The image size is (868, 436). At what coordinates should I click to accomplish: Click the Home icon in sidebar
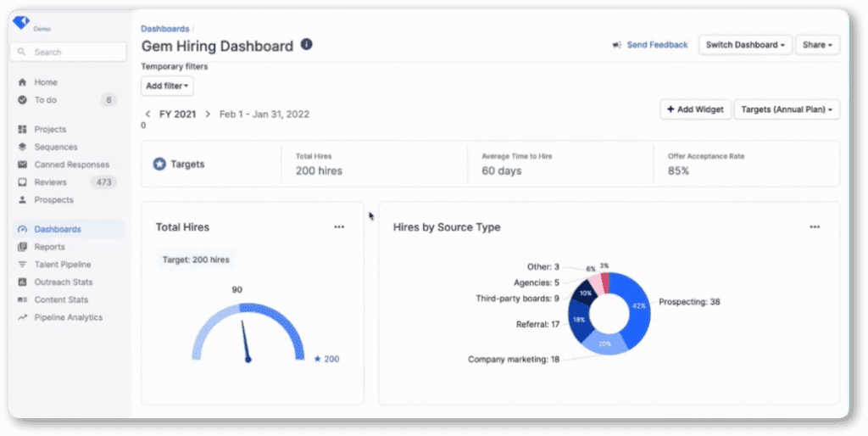coord(22,82)
